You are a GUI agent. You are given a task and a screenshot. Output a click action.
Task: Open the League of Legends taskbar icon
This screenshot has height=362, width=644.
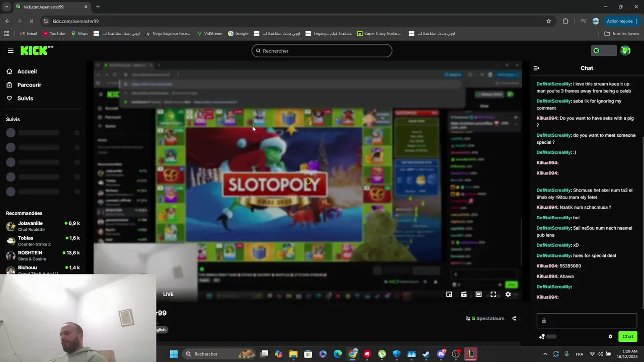tap(470, 354)
